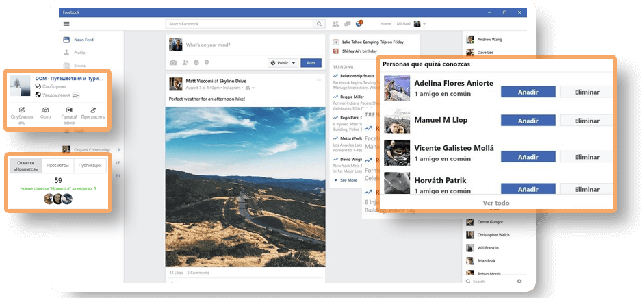Click the Пригласить person-plus icon

(93, 110)
